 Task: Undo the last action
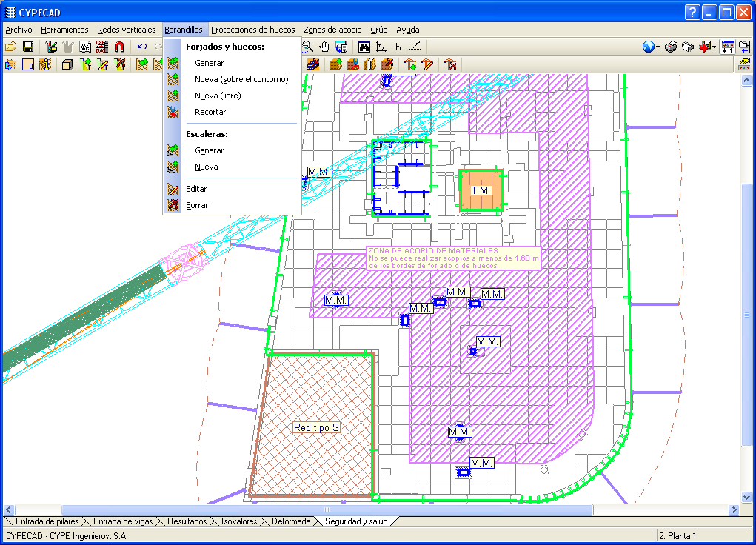(141, 47)
